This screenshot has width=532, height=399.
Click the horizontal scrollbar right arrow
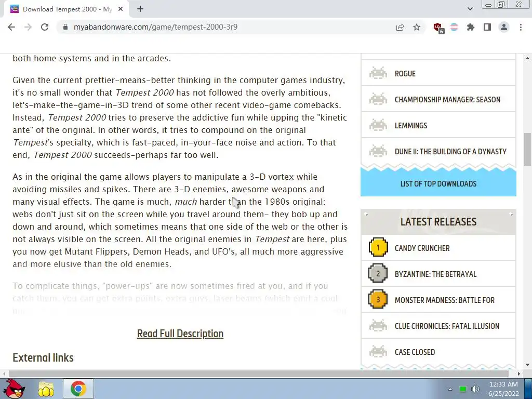tap(519, 374)
